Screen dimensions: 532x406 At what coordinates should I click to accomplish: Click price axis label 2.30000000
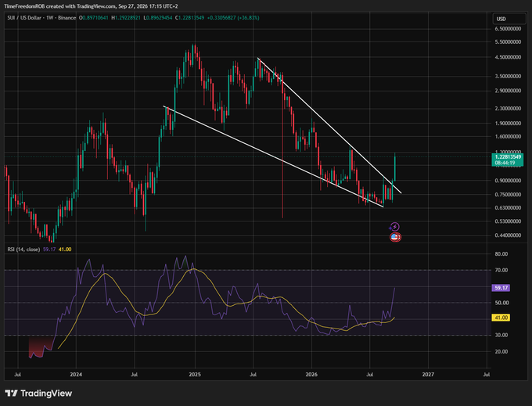(x=508, y=109)
